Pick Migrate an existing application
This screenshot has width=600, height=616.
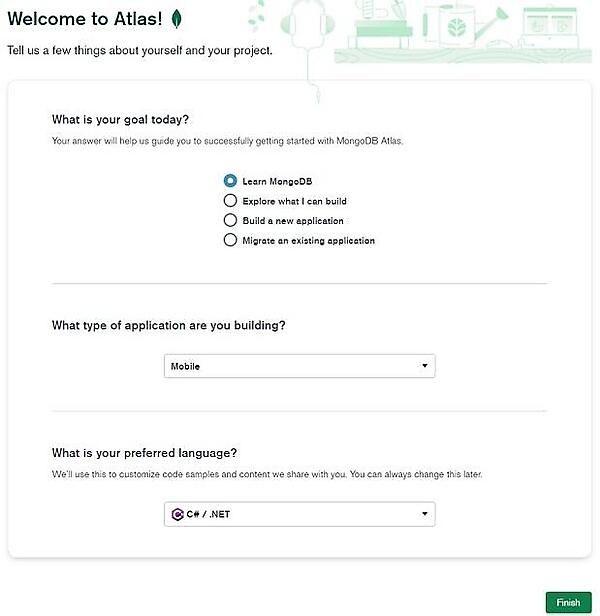tap(231, 240)
